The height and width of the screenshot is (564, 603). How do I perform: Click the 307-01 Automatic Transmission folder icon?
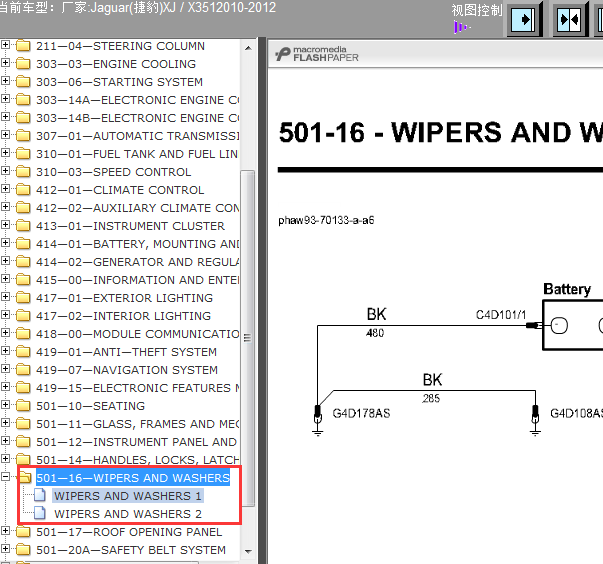(x=23, y=136)
